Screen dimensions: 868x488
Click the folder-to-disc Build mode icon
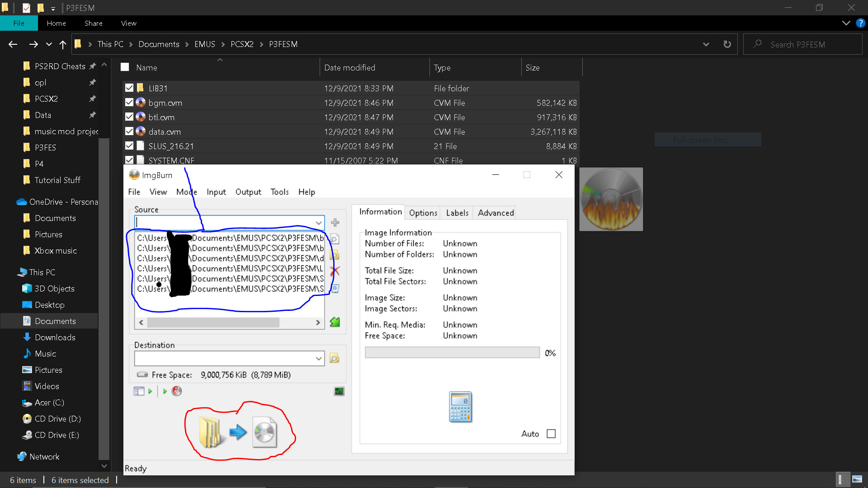pyautogui.click(x=237, y=431)
